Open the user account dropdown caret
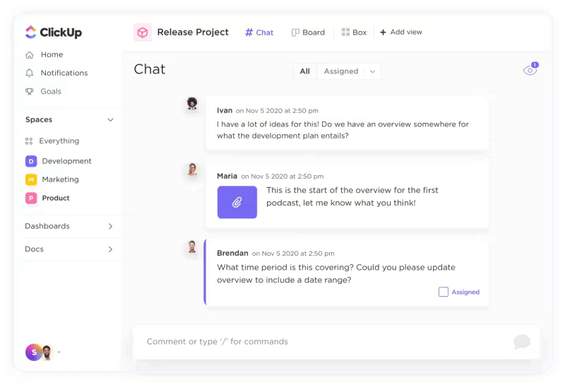Viewport: 565px width, 392px height. tap(59, 352)
